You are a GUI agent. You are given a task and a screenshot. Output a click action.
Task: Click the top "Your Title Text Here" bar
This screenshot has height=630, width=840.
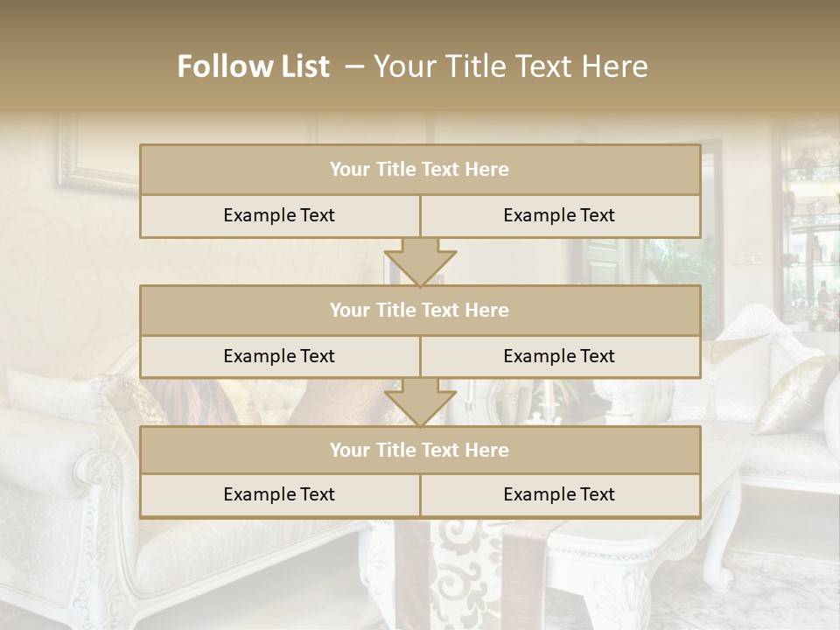click(419, 170)
